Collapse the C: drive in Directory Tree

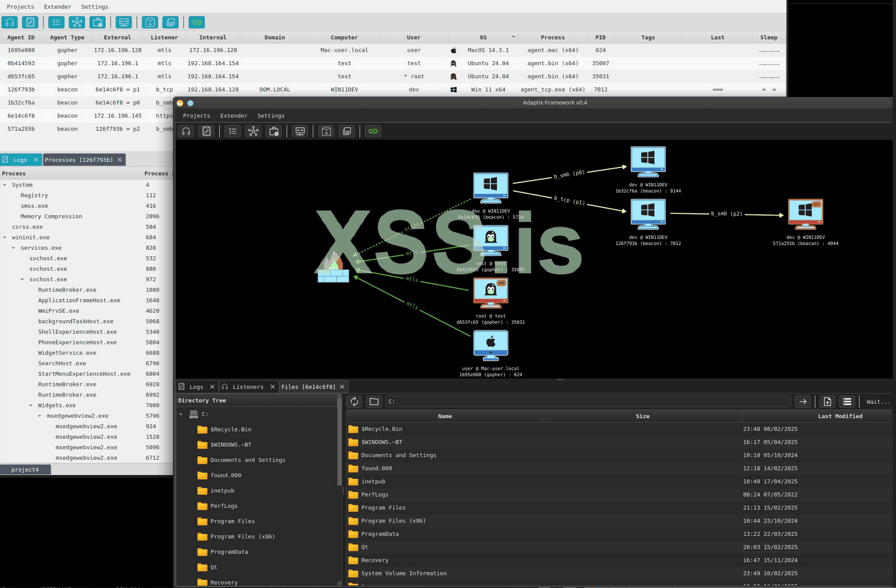(181, 414)
